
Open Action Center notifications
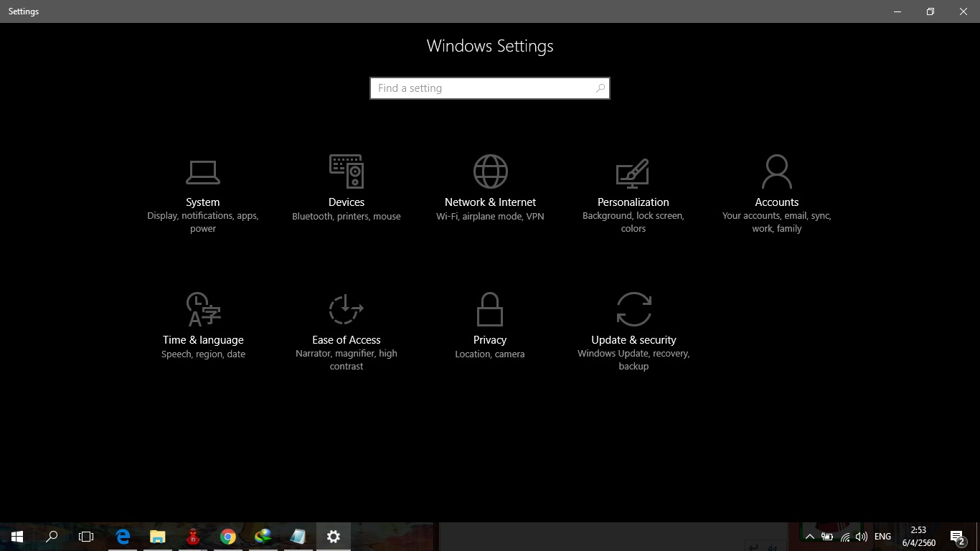point(957,537)
